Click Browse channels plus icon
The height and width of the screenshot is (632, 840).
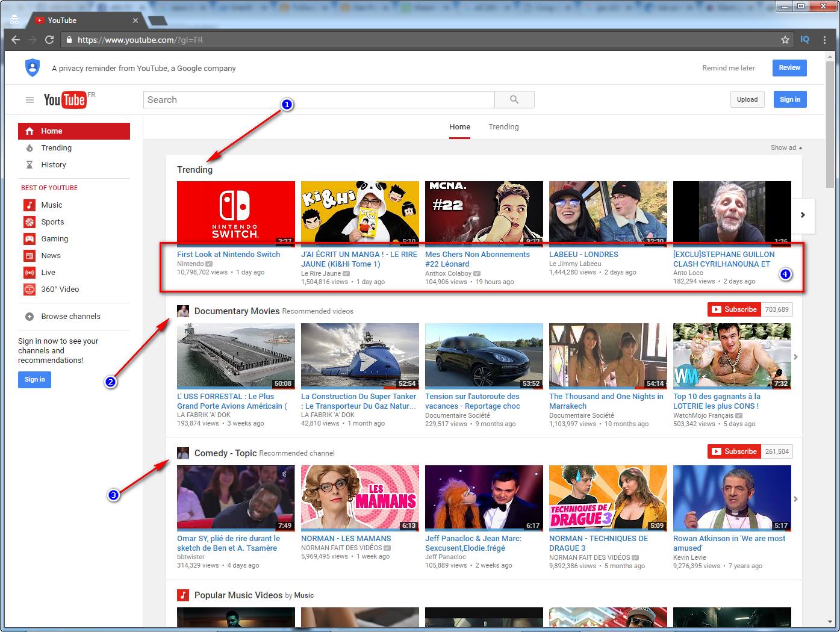[30, 317]
